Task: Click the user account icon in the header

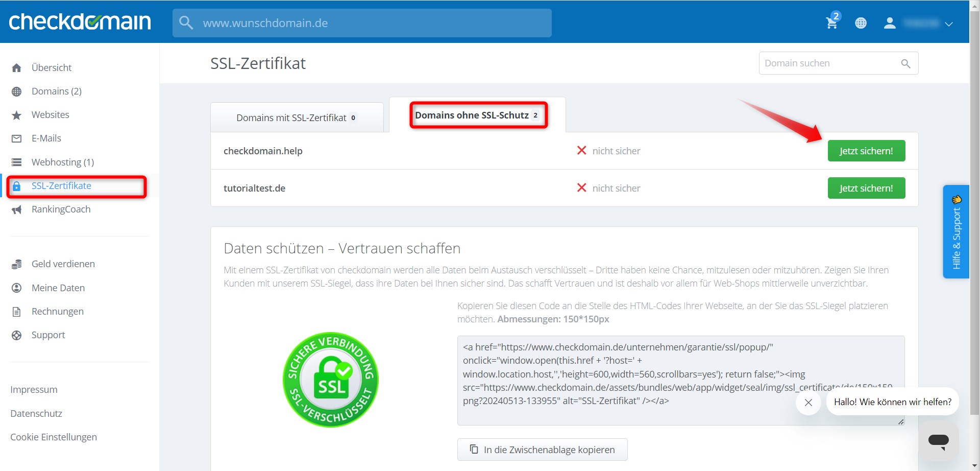Action: (890, 23)
